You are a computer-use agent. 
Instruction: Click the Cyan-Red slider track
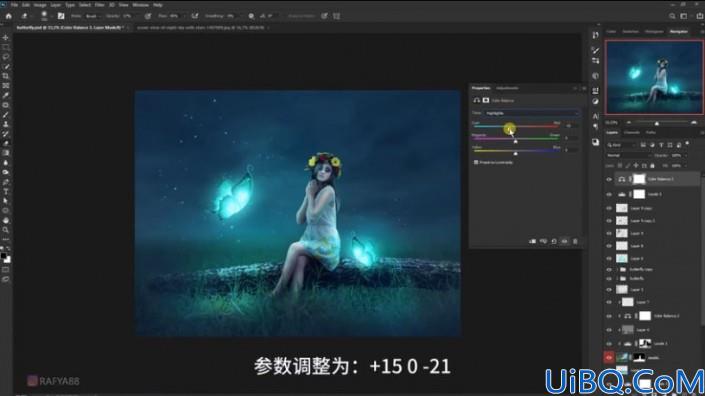[x=516, y=126]
